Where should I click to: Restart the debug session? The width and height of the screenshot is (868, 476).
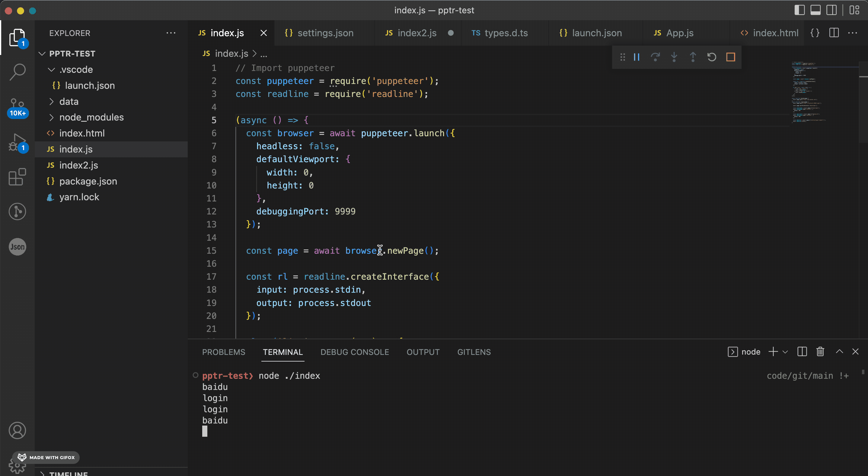[x=711, y=57]
